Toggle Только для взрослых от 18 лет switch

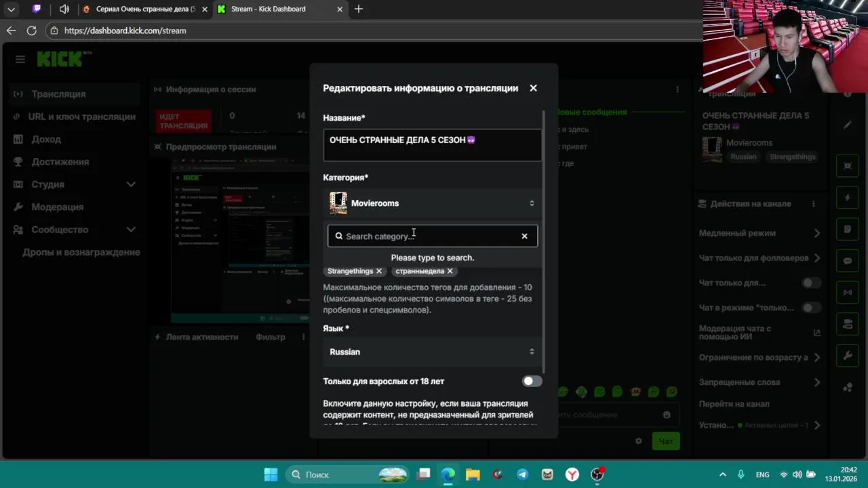[532, 381]
